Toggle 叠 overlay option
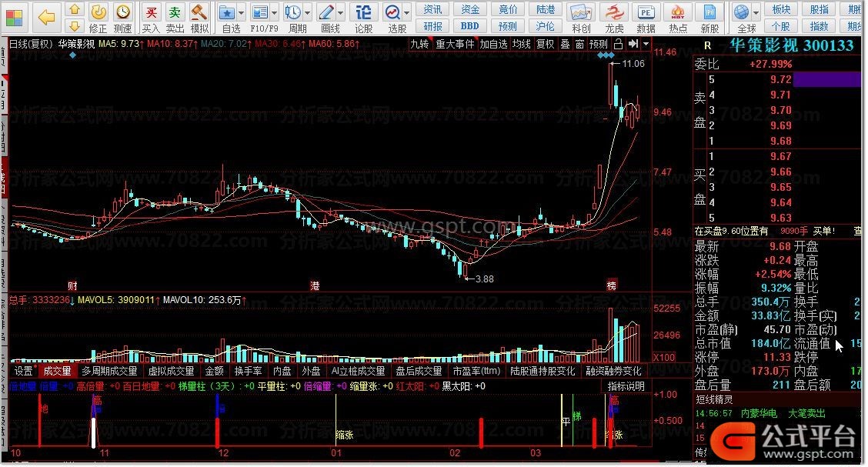 565,44
